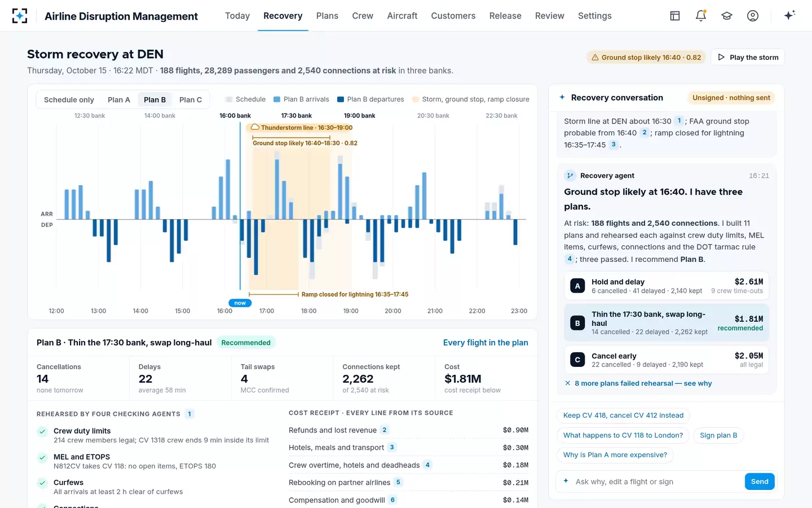Screen dimensions: 812x508
Task: Toggle the Plan B departures legend
Action: [x=370, y=99]
